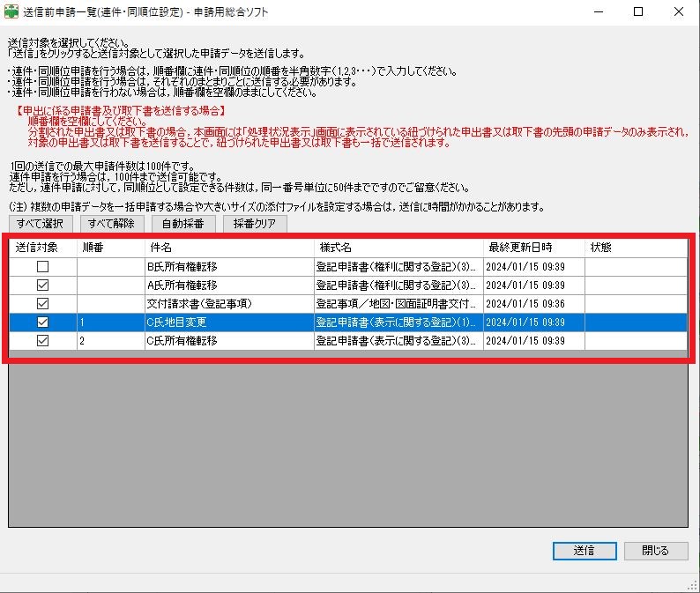The height and width of the screenshot is (593, 700).
Task: Uncheck the A氏所有権転移 row checkbox
Action: coord(42,285)
